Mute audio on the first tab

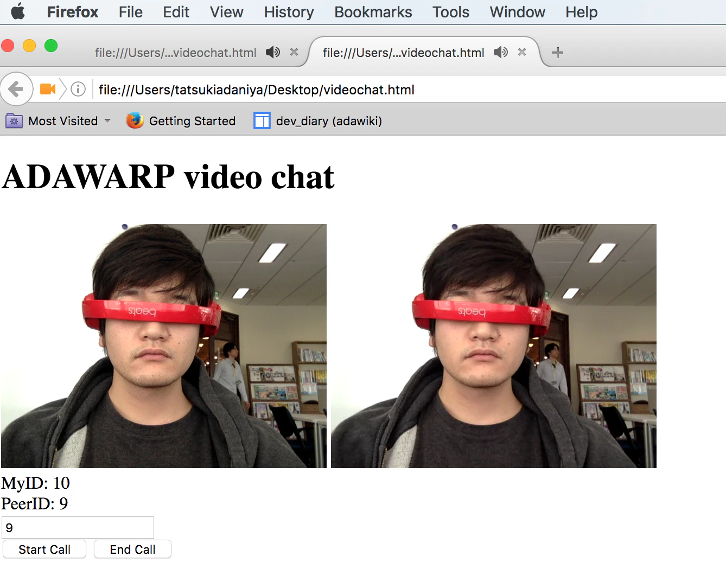(x=273, y=52)
